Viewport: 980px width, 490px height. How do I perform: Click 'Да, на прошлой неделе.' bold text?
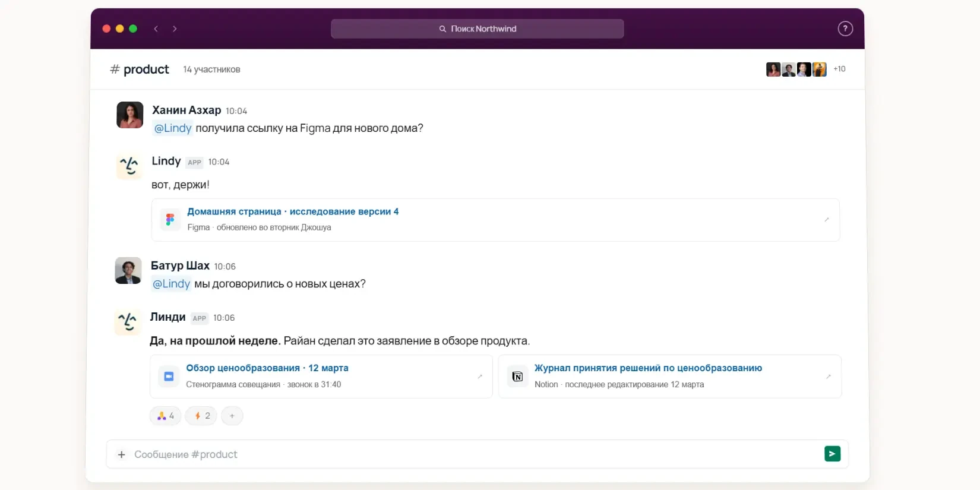[215, 341]
